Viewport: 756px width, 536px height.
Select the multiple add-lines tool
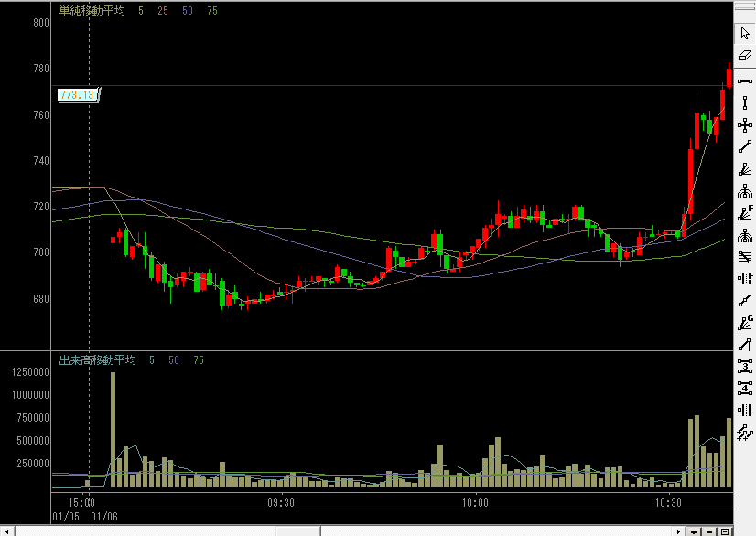tap(745, 433)
